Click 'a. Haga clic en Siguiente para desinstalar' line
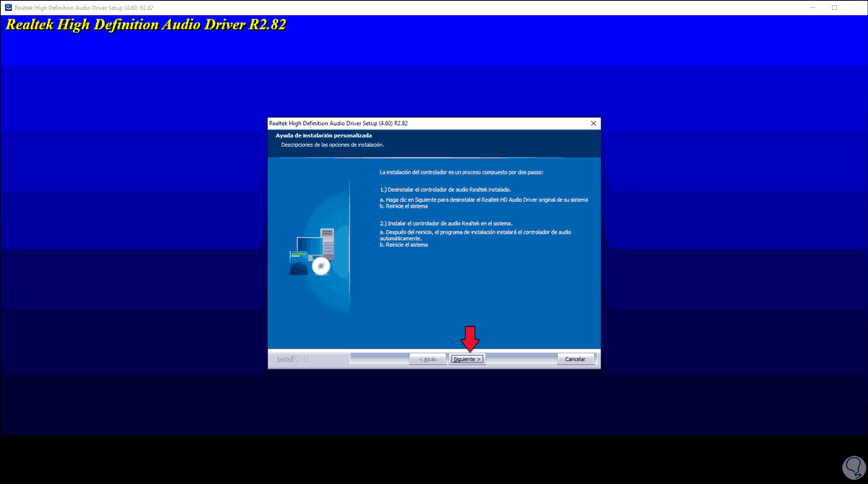 (484, 199)
